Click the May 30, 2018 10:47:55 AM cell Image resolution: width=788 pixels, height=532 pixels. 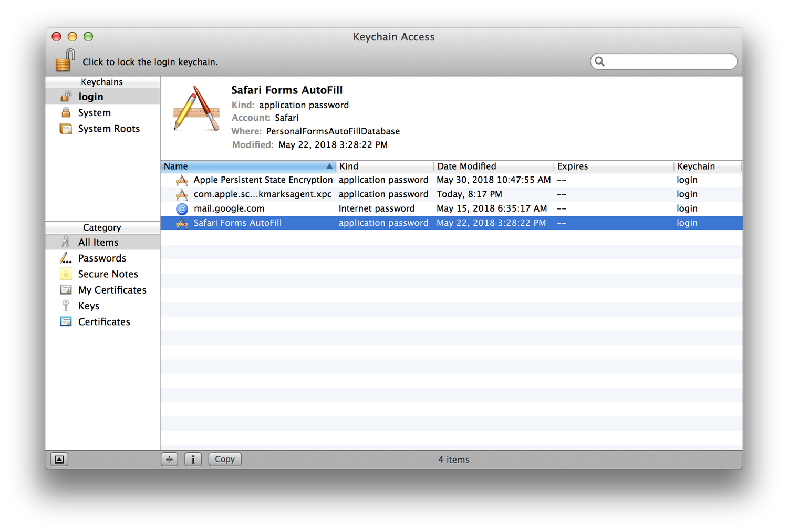[x=494, y=180]
